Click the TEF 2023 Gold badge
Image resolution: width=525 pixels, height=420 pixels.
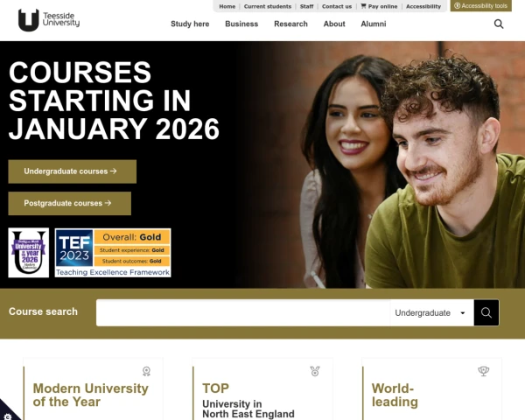[113, 253]
